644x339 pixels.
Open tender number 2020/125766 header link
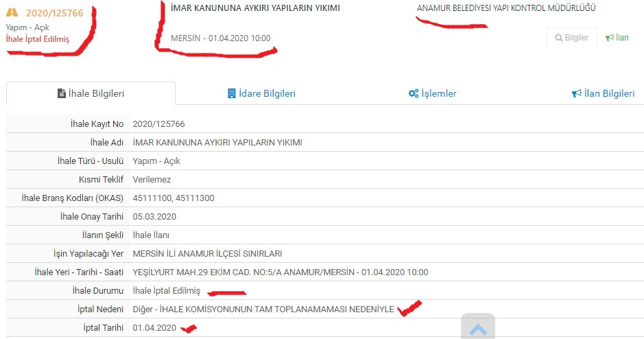pos(55,13)
